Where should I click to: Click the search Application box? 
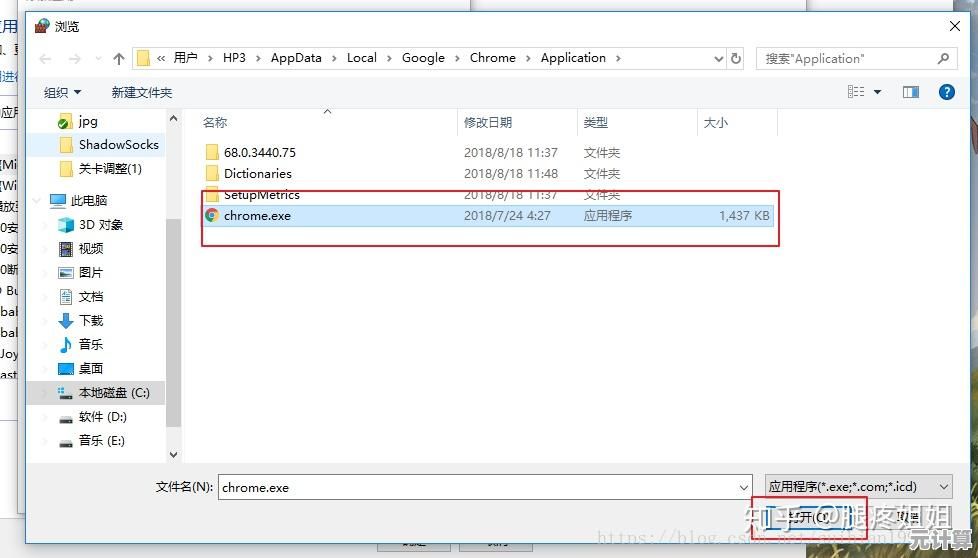(848, 59)
